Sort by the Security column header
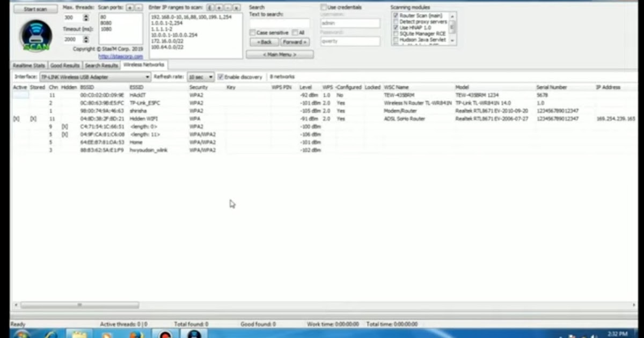Image resolution: width=644 pixels, height=338 pixels. [206, 87]
